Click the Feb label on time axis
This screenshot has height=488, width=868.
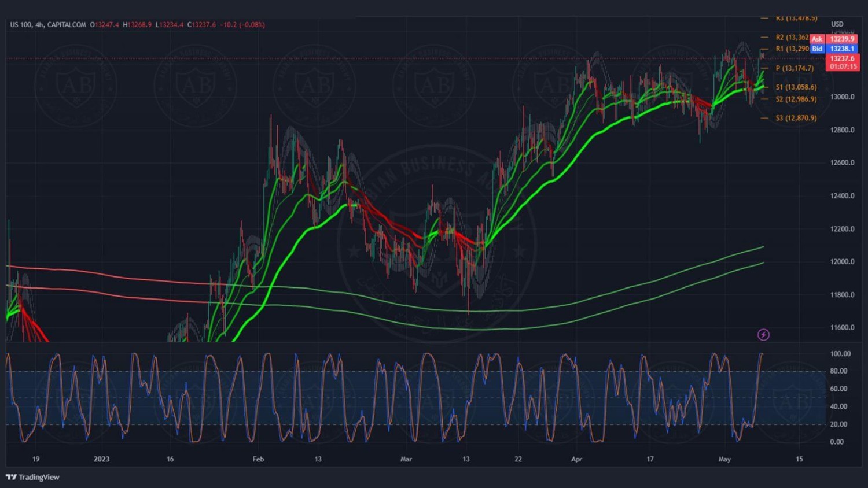[x=258, y=459]
